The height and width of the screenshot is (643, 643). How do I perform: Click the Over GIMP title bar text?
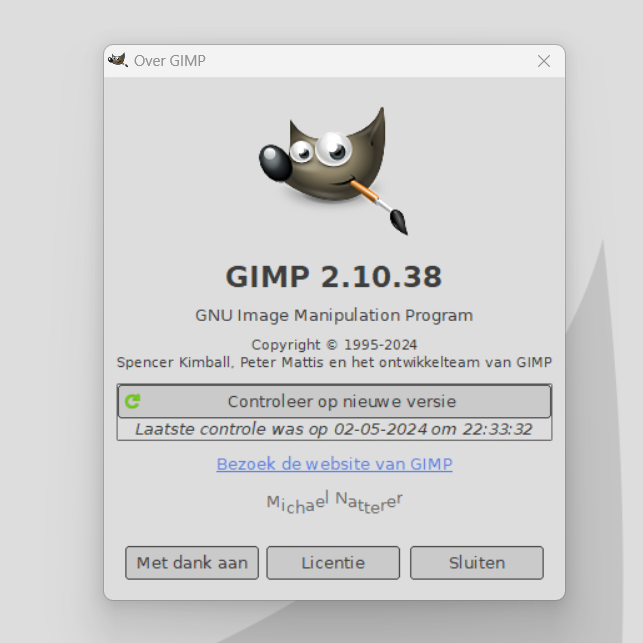coord(170,61)
